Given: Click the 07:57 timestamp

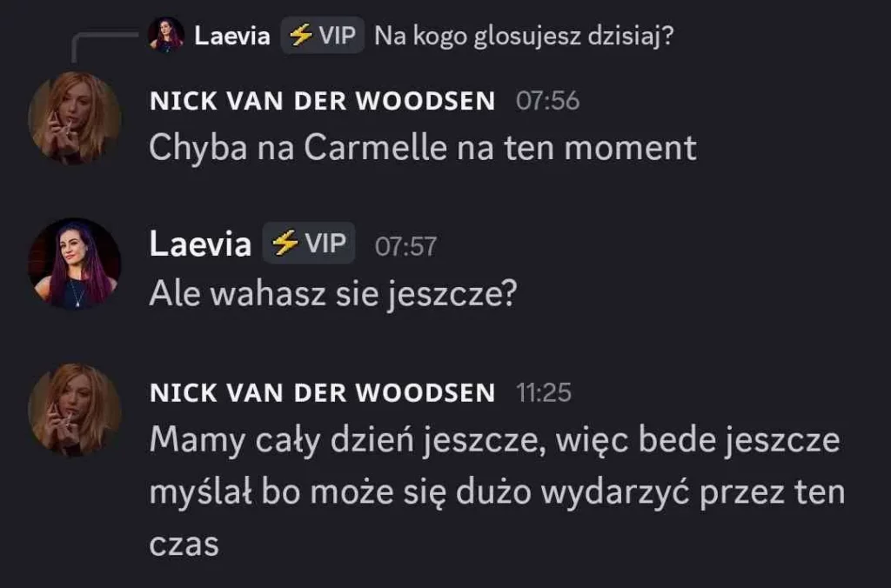Looking at the screenshot, I should pos(405,246).
